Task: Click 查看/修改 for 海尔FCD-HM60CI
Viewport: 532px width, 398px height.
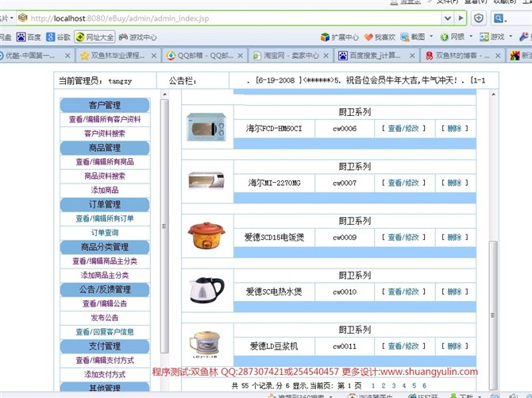Action: [403, 129]
